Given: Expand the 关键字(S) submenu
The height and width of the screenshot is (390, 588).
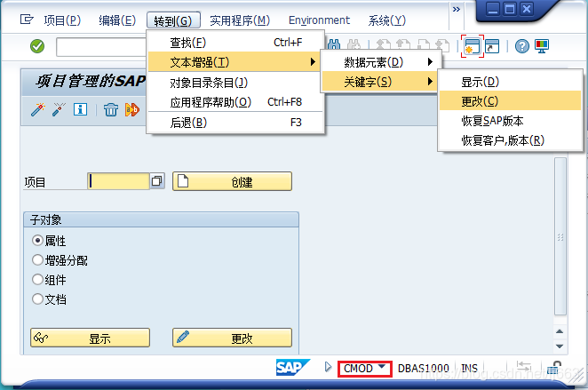Looking at the screenshot, I should coord(379,82).
